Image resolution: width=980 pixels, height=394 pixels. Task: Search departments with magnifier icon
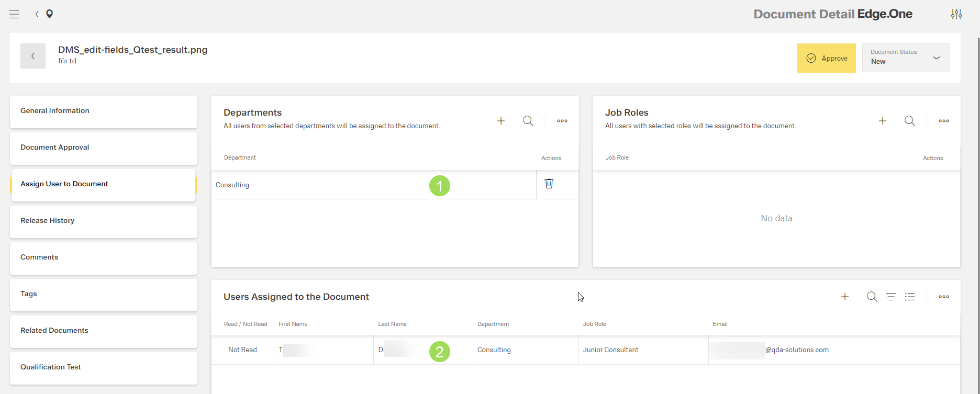528,121
